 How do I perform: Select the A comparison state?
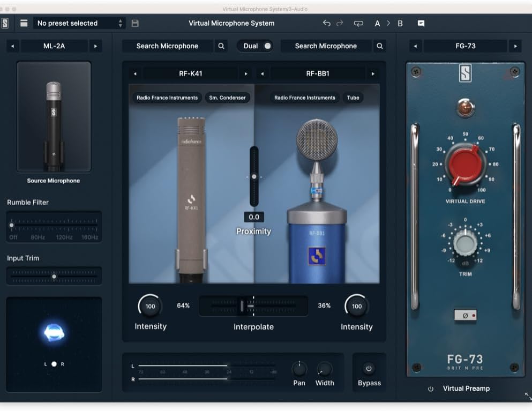(x=377, y=23)
